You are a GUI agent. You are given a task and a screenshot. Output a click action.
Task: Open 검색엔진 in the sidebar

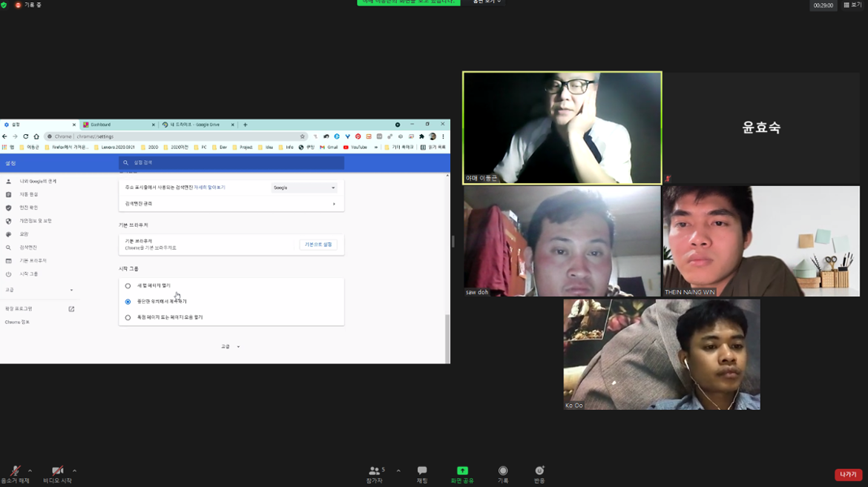[28, 248]
